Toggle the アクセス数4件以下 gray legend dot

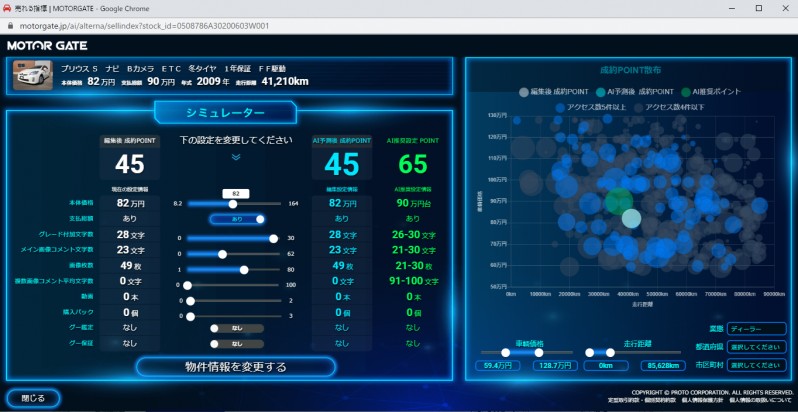tap(639, 107)
